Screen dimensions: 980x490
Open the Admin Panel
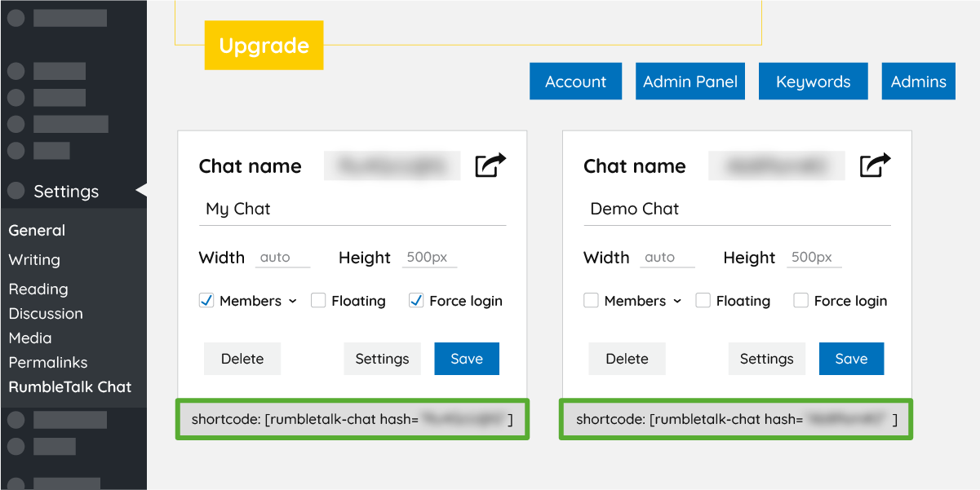click(690, 81)
